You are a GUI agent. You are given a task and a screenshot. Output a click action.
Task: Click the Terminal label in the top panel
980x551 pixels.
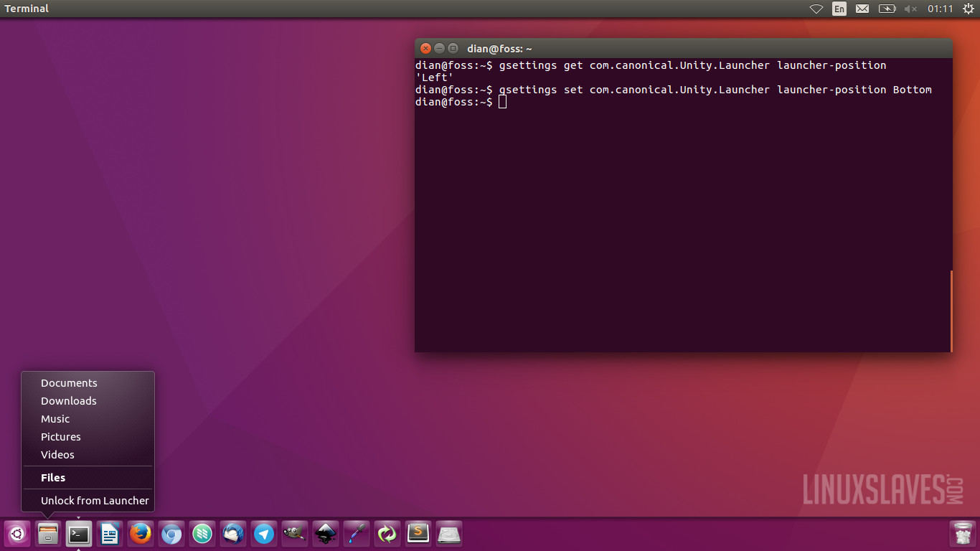pos(27,9)
